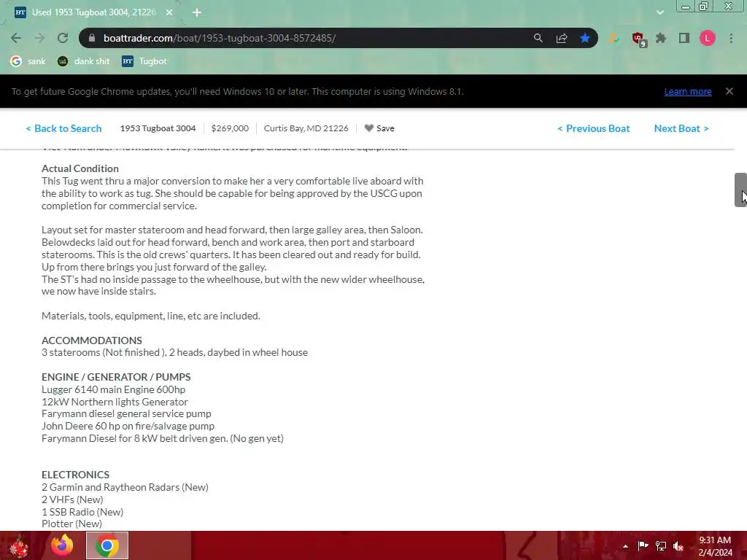This screenshot has height=560, width=747.
Task: Click Curtis Bay, MD 21226 location text
Action: click(306, 128)
